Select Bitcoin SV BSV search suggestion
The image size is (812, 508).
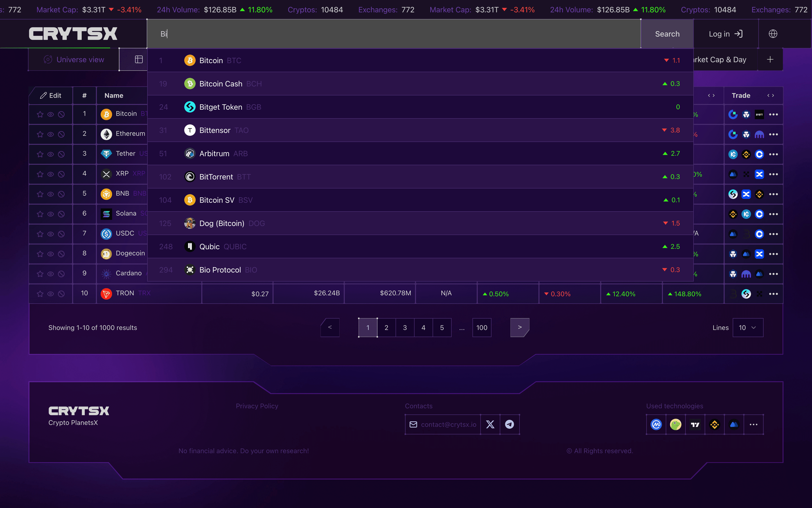tap(420, 200)
